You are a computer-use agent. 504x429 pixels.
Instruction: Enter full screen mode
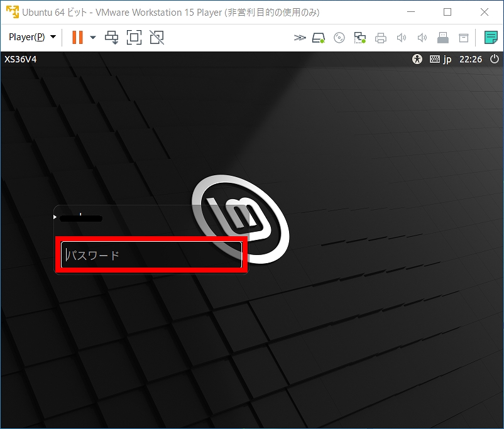(134, 37)
